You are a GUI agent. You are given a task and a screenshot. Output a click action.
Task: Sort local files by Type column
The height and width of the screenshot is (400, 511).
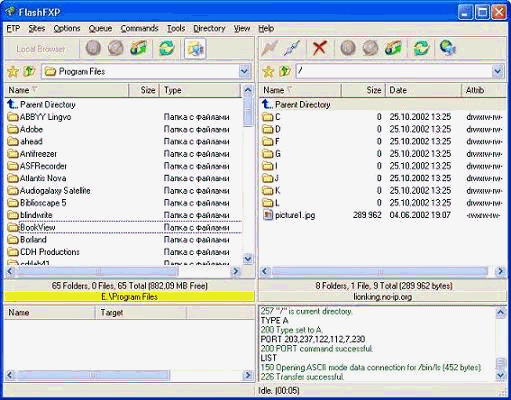tap(200, 90)
